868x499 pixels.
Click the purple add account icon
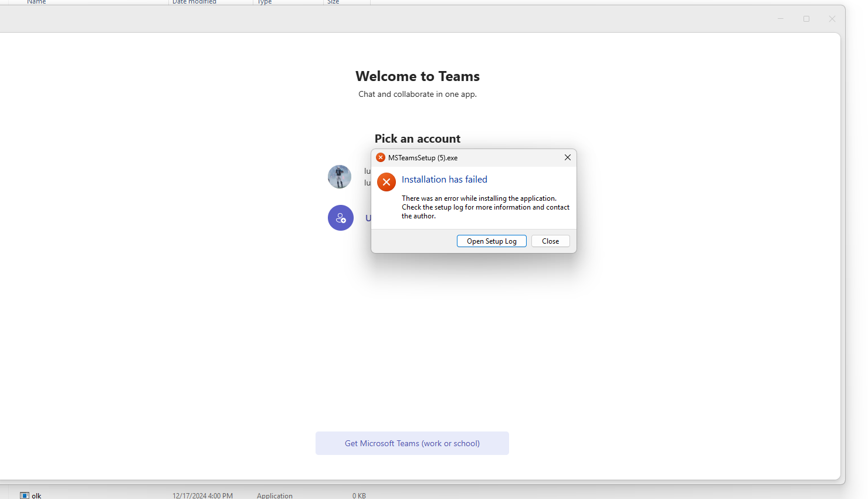point(341,218)
